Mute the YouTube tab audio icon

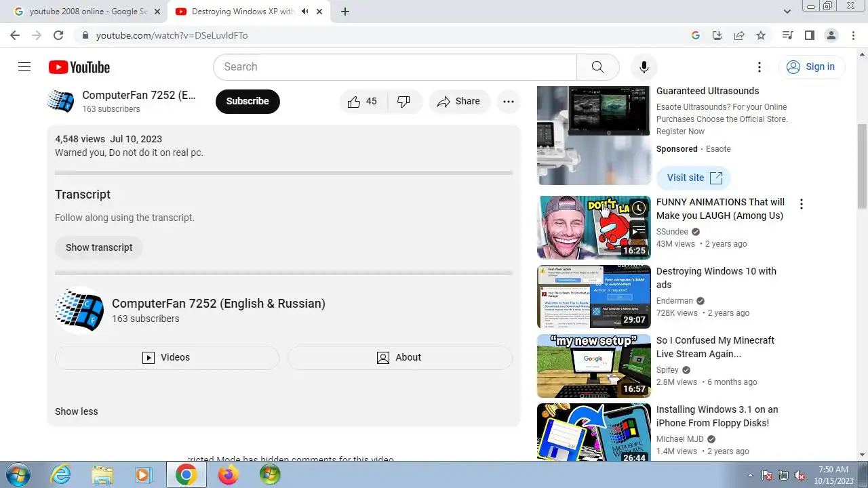pyautogui.click(x=304, y=12)
